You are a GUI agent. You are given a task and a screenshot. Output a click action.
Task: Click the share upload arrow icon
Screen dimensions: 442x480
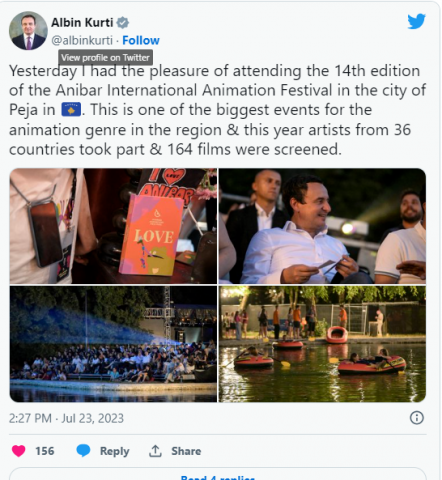[155, 451]
